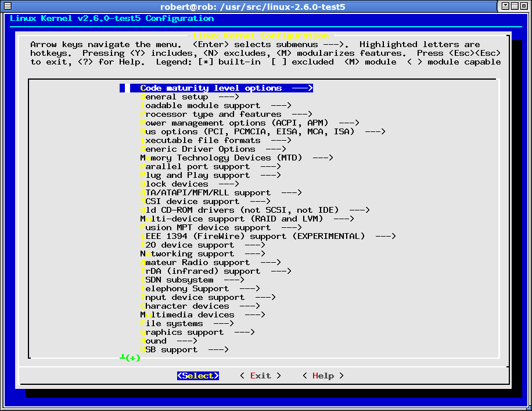This screenshot has width=532, height=411.
Task: Select IrDA (infrared) support entry
Action: [216, 271]
